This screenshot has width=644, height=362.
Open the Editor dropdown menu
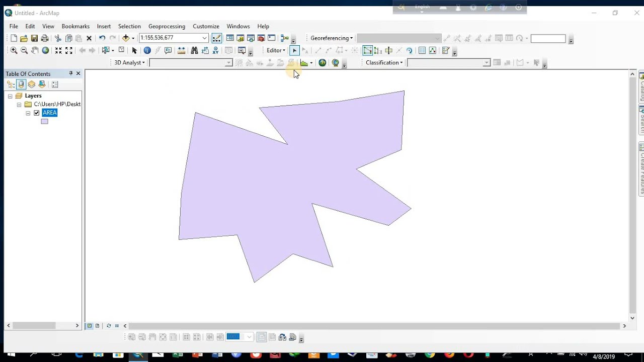pyautogui.click(x=276, y=50)
